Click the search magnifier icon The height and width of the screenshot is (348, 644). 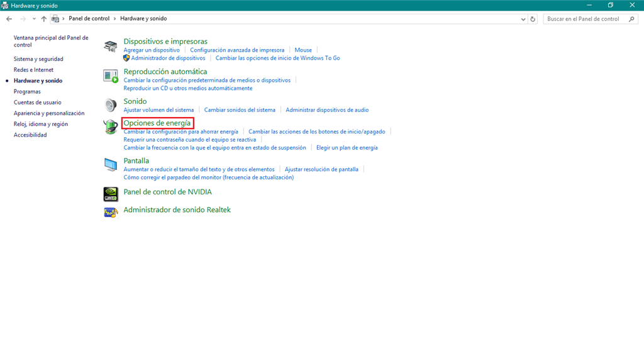(x=631, y=19)
